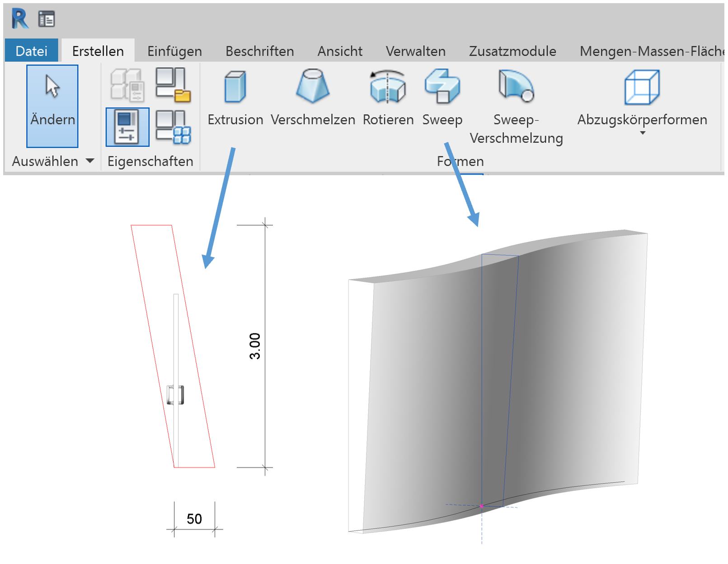The height and width of the screenshot is (564, 728).
Task: Launch the Sweep tool
Action: point(442,98)
